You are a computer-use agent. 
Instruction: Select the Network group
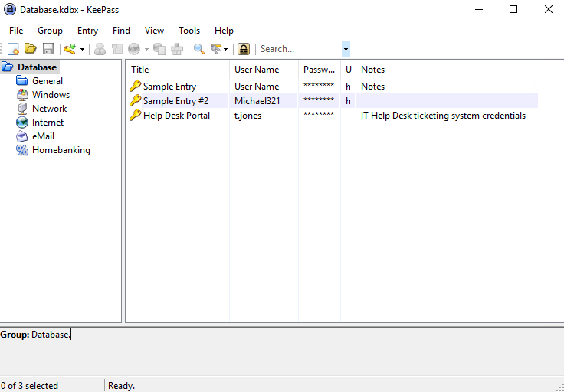[x=49, y=109]
